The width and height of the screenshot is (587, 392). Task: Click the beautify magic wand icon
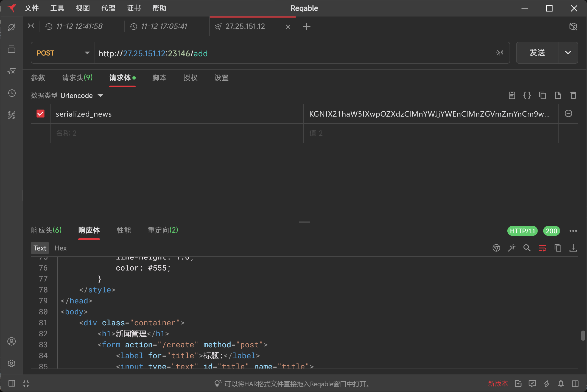(x=511, y=248)
